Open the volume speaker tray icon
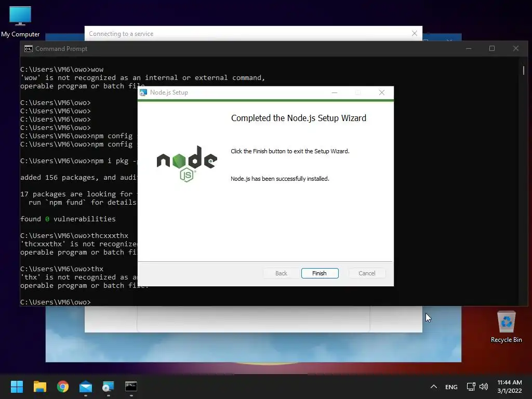Screen dimensions: 532x399 (x=484, y=387)
